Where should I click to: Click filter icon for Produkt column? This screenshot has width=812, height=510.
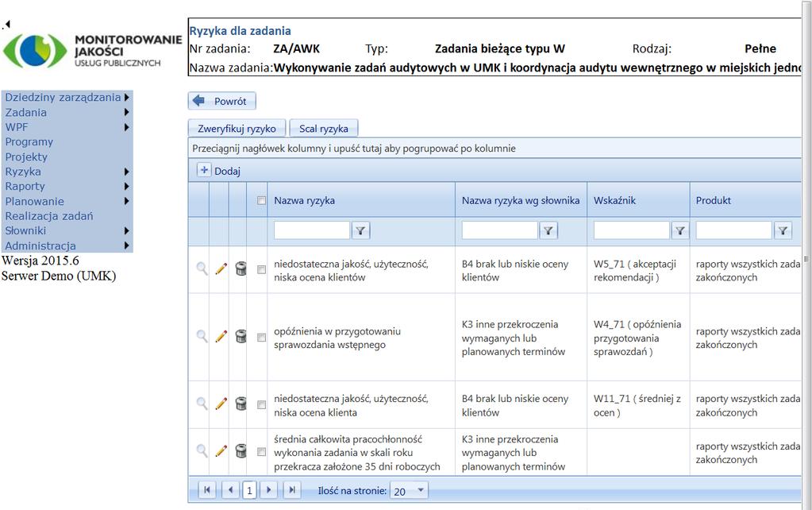(x=783, y=230)
